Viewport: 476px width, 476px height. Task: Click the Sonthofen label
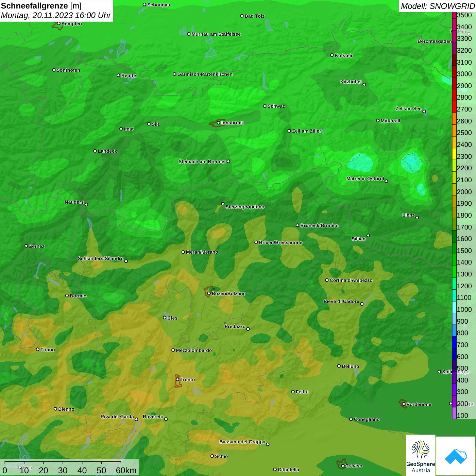pyautogui.click(x=68, y=70)
